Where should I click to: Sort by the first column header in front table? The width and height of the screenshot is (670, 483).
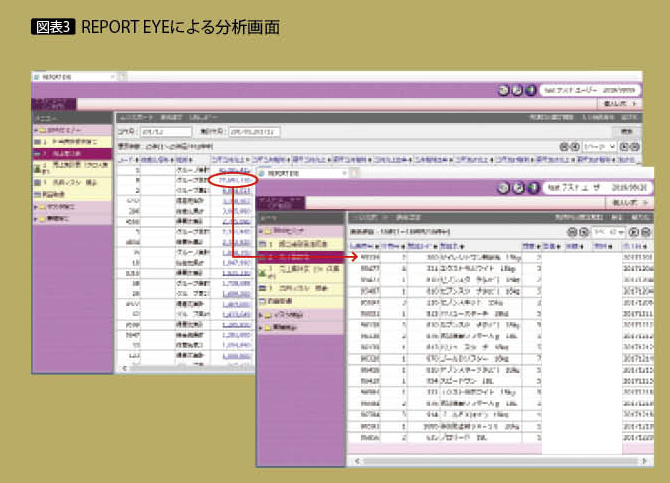pyautogui.click(x=359, y=245)
